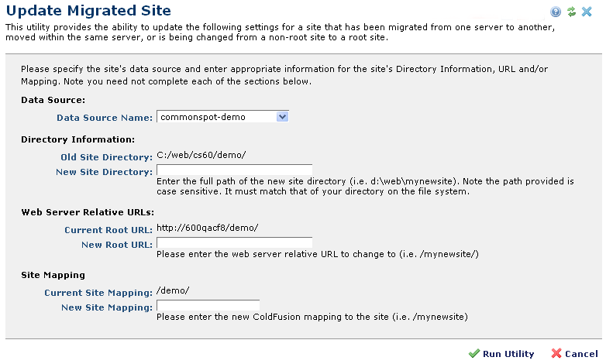Click the green checkmark beside Run Utility

[x=474, y=354]
